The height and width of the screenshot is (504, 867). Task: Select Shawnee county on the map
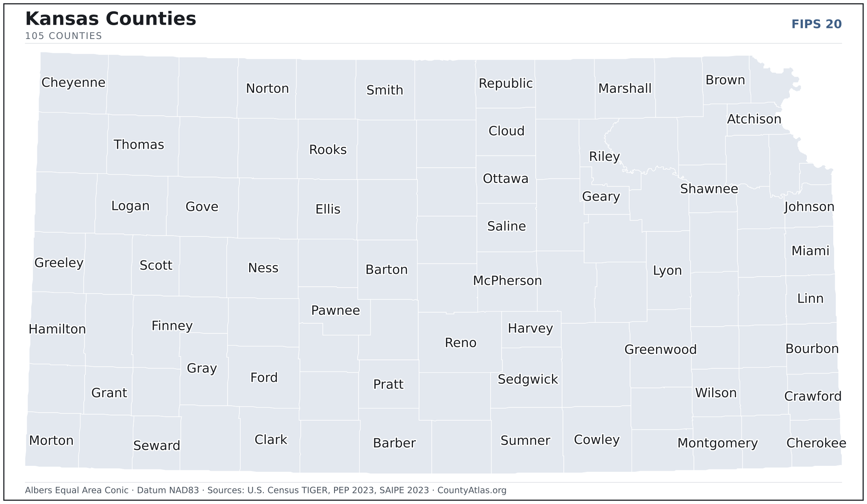pos(709,189)
